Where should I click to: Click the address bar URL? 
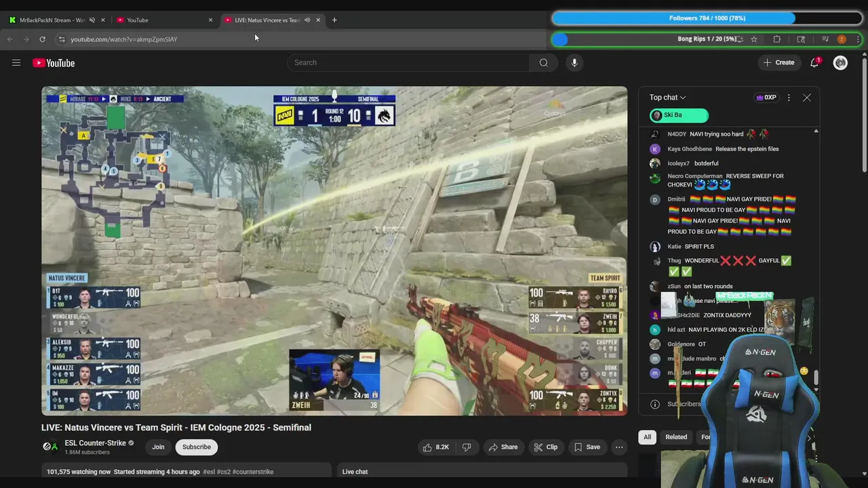pyautogui.click(x=124, y=39)
